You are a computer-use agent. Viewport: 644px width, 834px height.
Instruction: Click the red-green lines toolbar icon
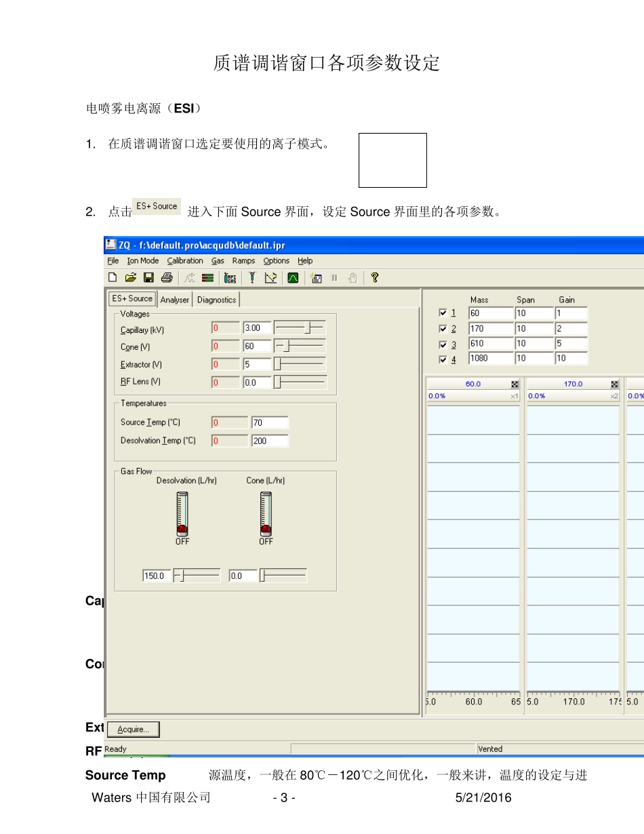(208, 277)
